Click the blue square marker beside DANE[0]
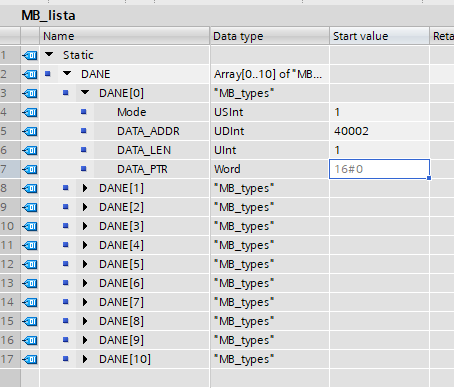The image size is (454, 388). pyautogui.click(x=66, y=93)
